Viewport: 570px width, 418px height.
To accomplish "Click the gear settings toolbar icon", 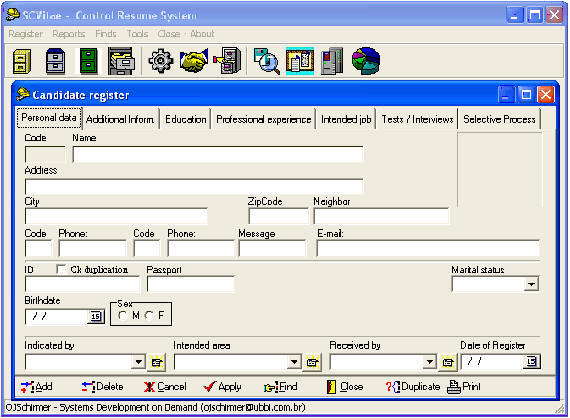I will (x=161, y=61).
